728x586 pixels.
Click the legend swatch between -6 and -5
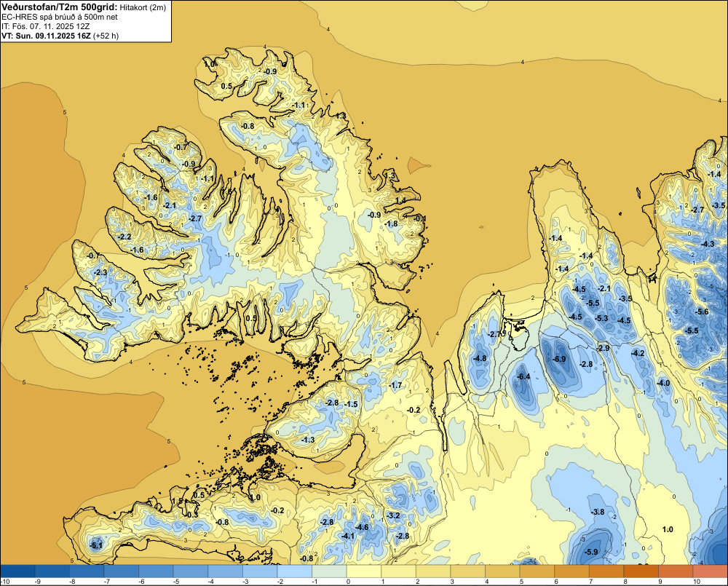[x=156, y=571]
